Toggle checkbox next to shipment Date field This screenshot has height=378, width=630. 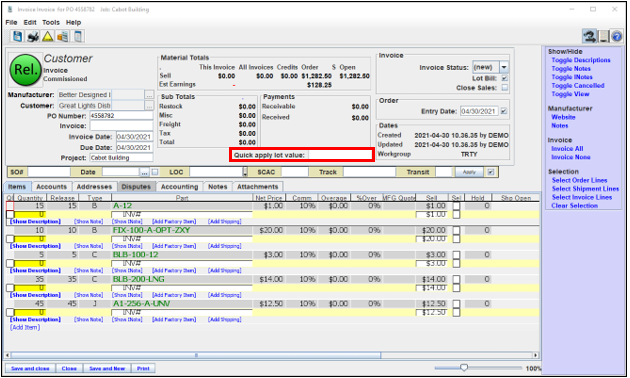pos(155,172)
